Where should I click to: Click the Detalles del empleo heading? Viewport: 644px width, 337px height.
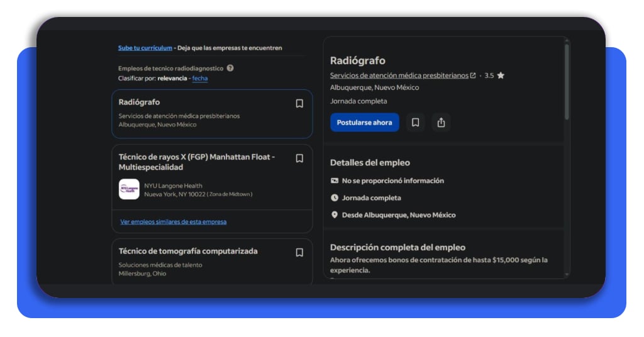click(370, 163)
